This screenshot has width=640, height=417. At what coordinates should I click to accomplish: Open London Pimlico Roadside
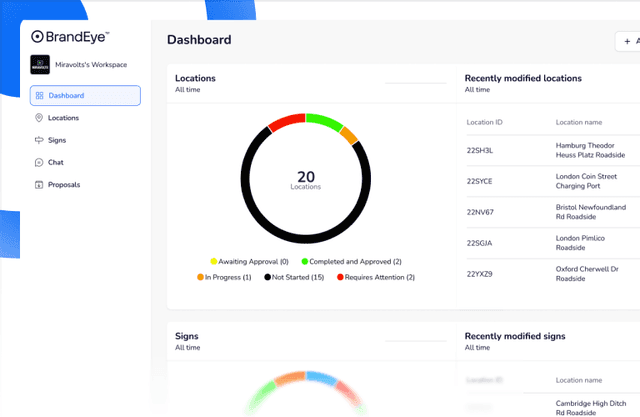(580, 243)
